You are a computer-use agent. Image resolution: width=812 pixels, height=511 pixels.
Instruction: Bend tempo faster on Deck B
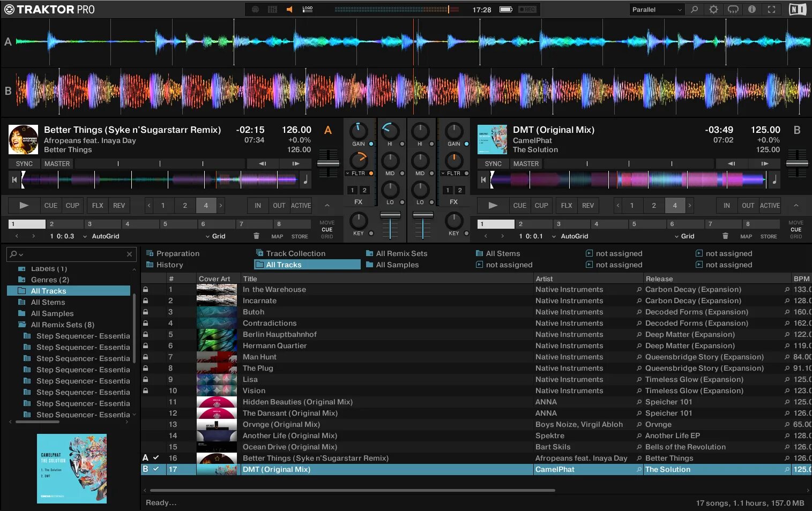(764, 163)
